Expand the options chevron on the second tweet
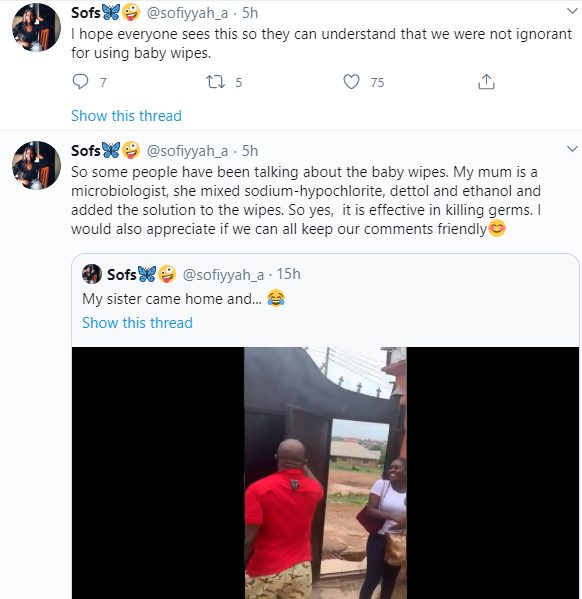The image size is (582, 599). pyautogui.click(x=572, y=149)
